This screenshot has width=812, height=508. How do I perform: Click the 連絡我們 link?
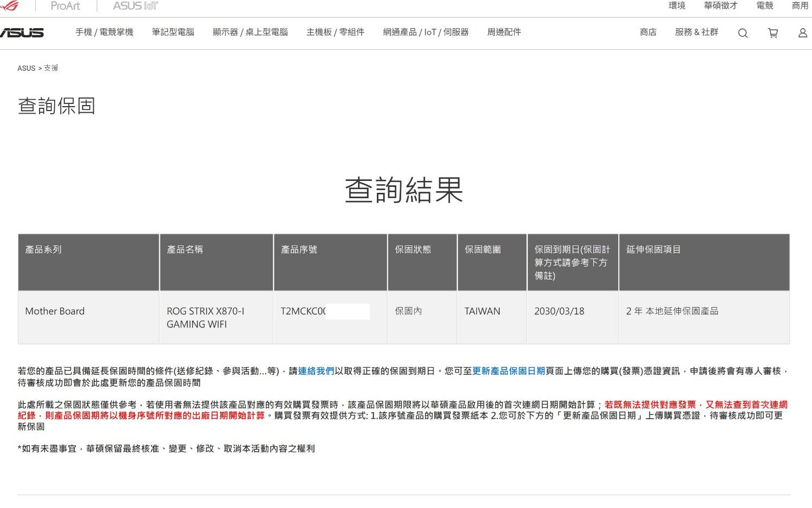316,371
